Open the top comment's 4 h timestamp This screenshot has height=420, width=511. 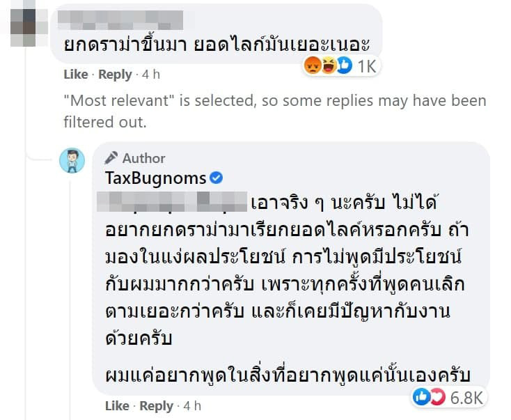(x=150, y=75)
